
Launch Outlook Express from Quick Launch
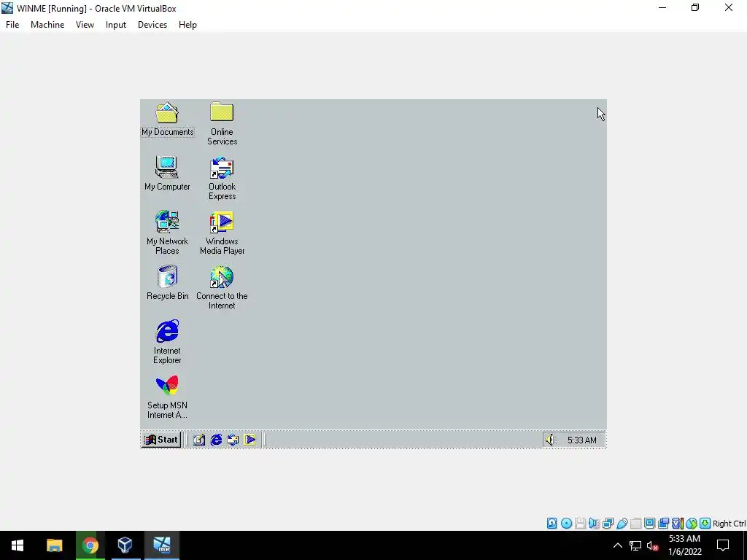coord(233,440)
